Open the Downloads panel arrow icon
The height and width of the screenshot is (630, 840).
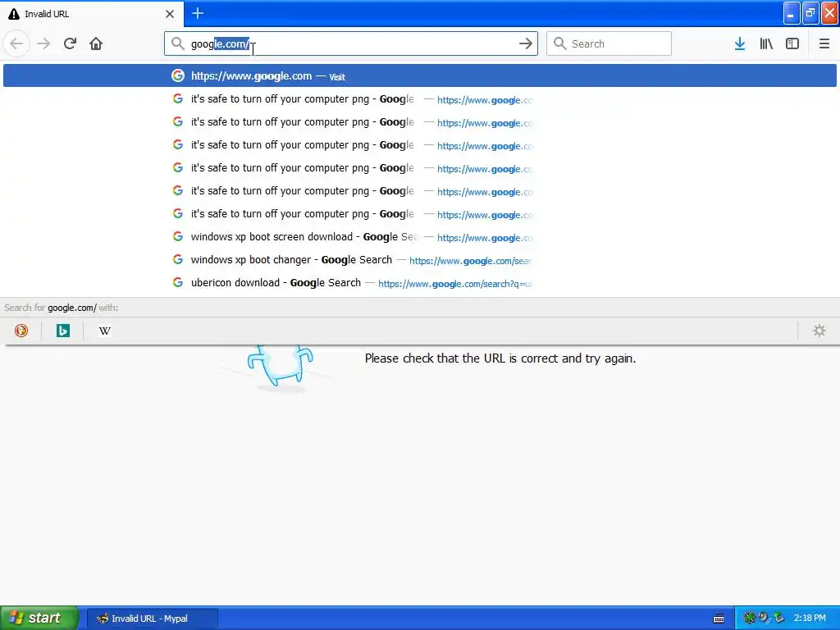740,43
